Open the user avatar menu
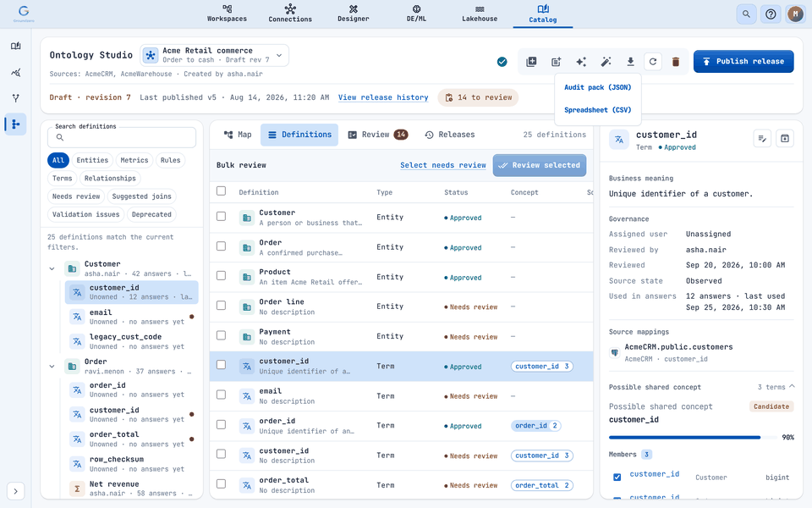The width and height of the screenshot is (812, 508). pyautogui.click(x=795, y=14)
